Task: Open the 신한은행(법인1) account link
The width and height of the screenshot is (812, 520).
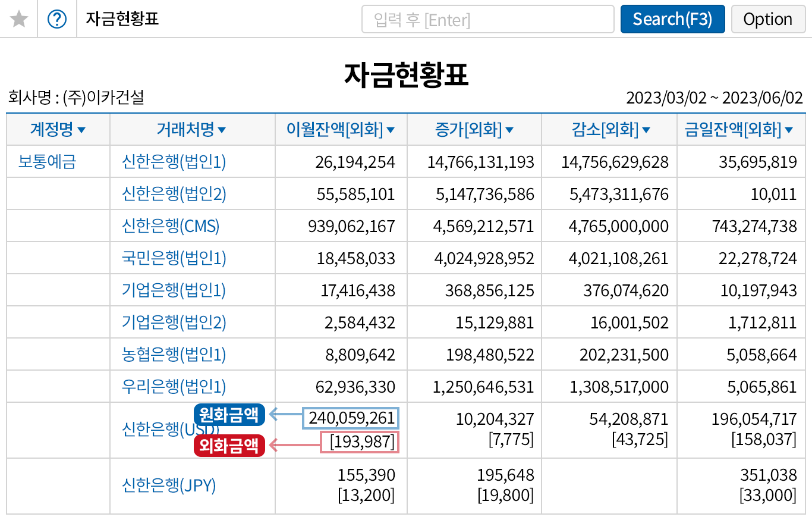Action: tap(174, 162)
